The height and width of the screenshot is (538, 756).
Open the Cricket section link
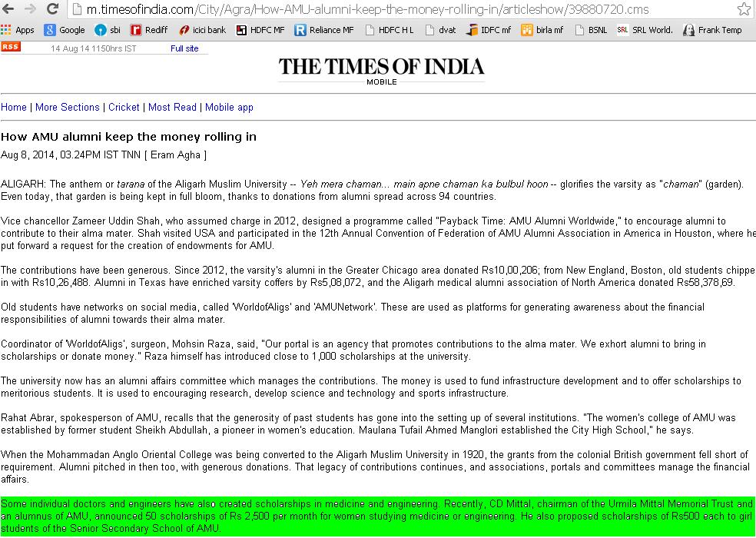pos(124,107)
